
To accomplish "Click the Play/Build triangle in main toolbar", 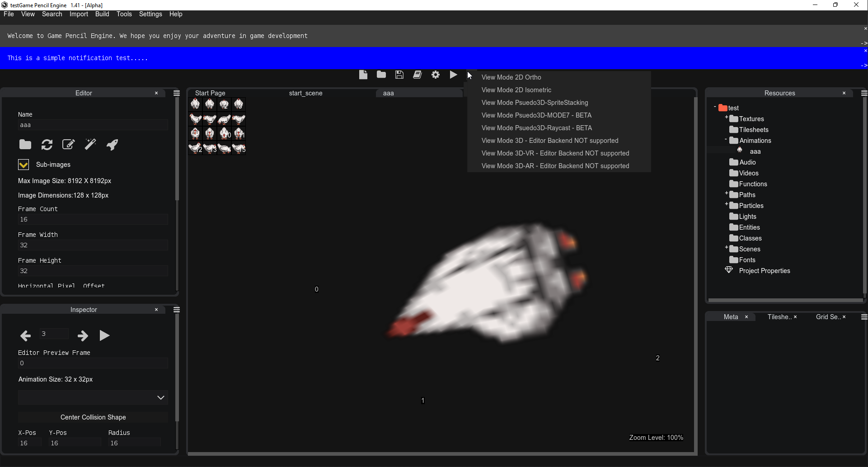I will click(453, 75).
